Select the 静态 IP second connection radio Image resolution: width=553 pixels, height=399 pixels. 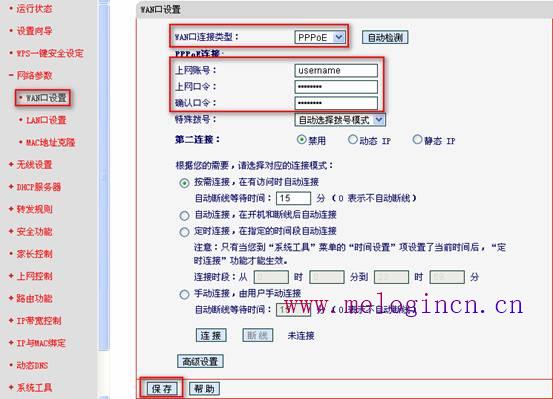click(417, 140)
